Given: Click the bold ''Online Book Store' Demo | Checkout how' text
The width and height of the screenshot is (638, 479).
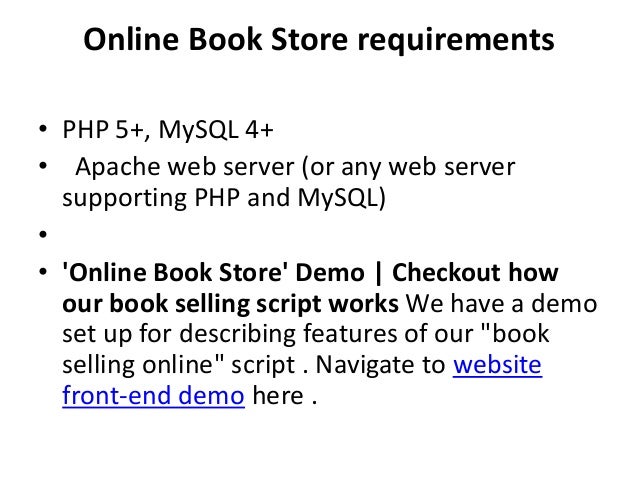Looking at the screenshot, I should click(310, 272).
